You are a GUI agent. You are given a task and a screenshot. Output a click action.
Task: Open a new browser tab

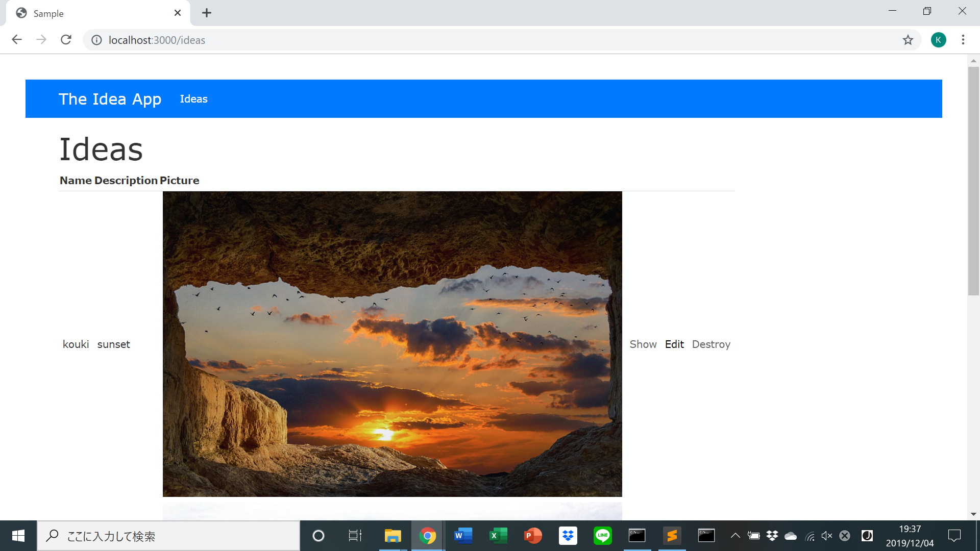tap(206, 13)
